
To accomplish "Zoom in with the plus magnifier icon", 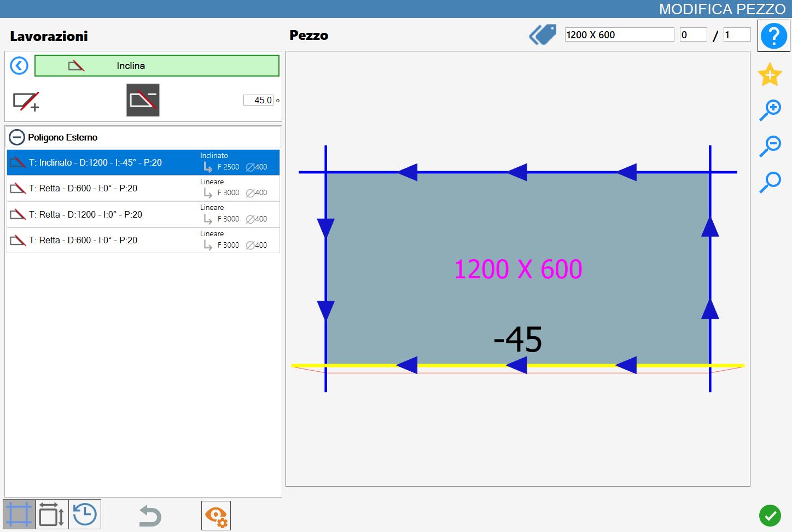I will tap(770, 110).
